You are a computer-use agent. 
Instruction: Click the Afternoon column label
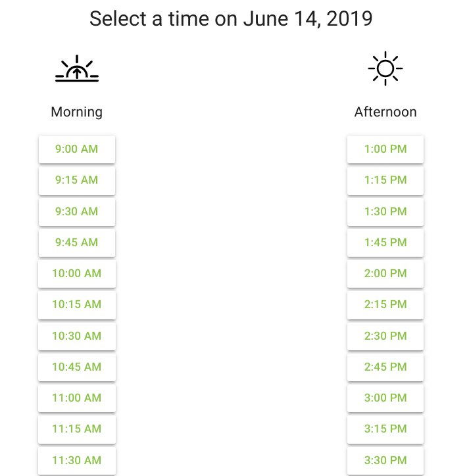[x=385, y=112]
